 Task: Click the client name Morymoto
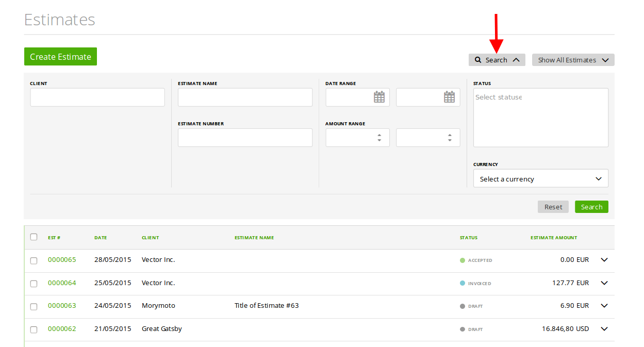pyautogui.click(x=158, y=306)
